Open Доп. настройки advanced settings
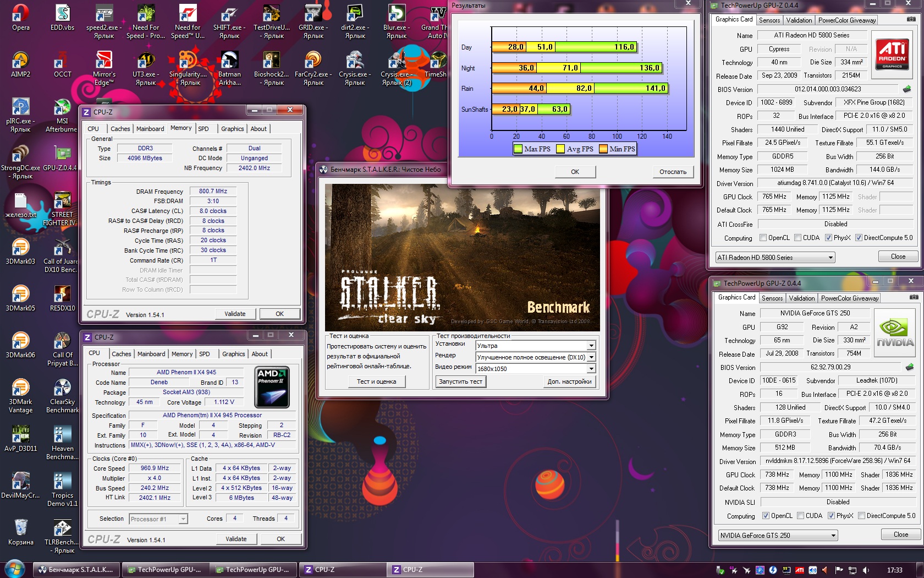Image resolution: width=924 pixels, height=578 pixels. click(569, 381)
